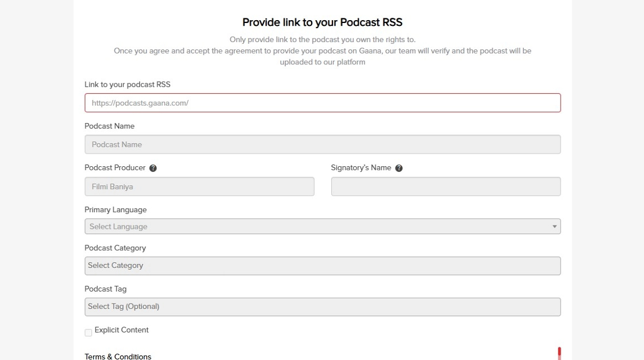The width and height of the screenshot is (644, 360).
Task: Click the Podcast Name field label
Action: [x=109, y=126]
